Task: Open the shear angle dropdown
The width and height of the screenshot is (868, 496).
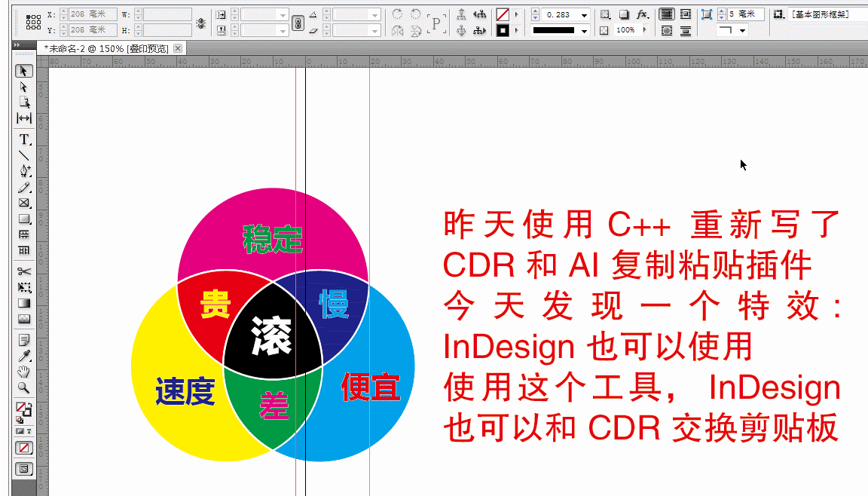Action: click(375, 31)
